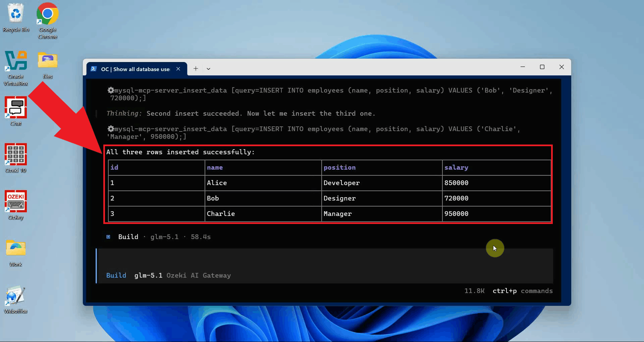Close the terminal window
Screen dimensions: 644x342
561,67
